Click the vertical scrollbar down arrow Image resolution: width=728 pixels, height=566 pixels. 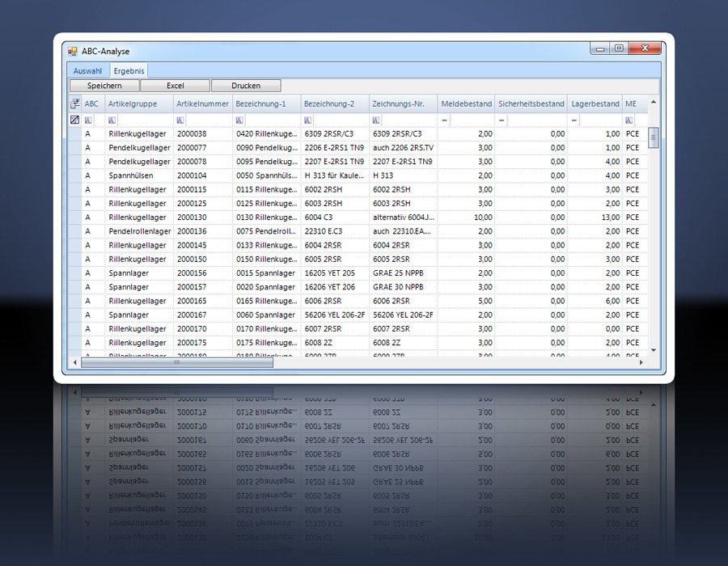coord(654,350)
